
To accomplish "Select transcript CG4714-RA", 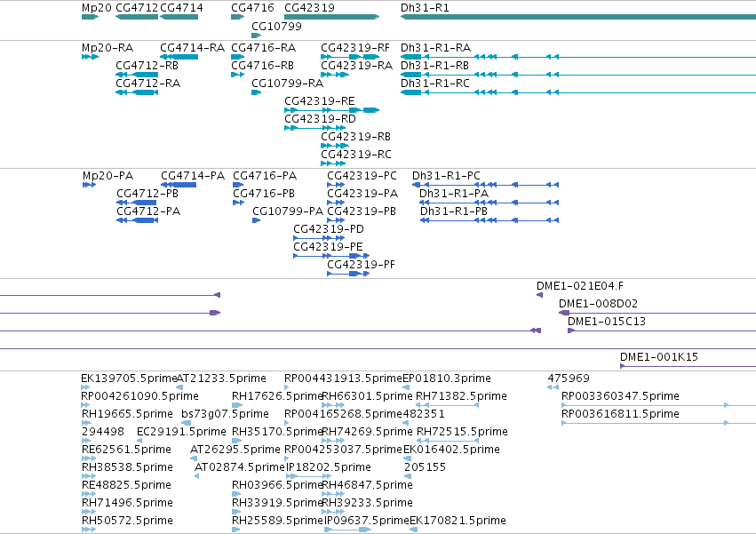I will [x=193, y=48].
